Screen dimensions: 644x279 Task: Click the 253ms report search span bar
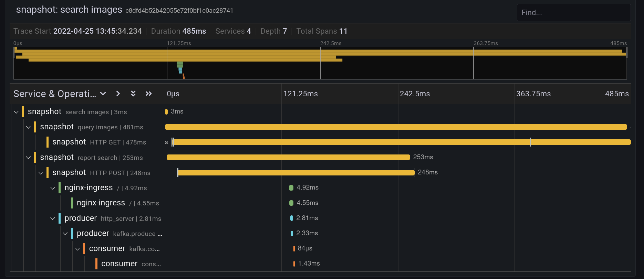(288, 157)
